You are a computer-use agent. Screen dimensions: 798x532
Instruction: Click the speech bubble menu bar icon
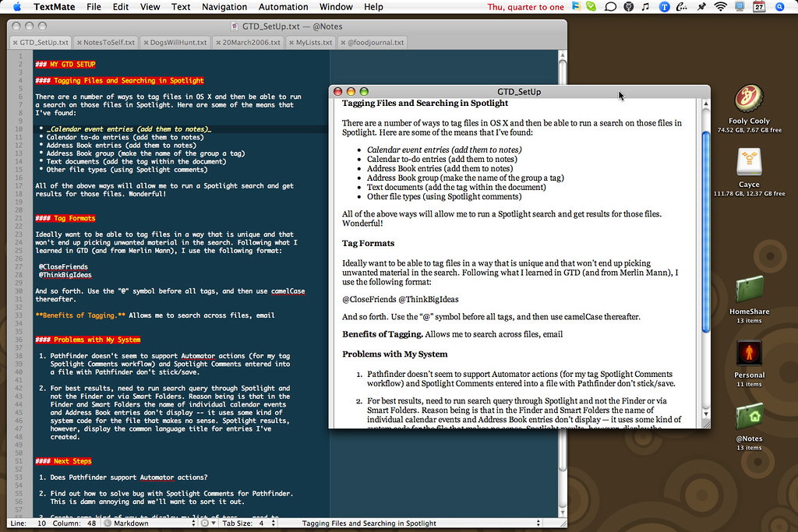point(611,7)
